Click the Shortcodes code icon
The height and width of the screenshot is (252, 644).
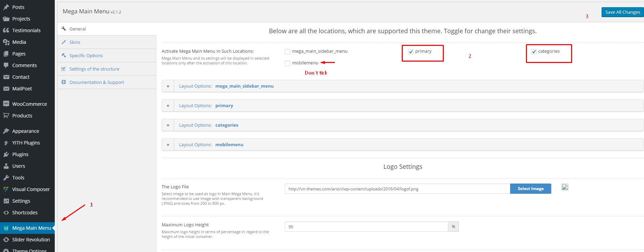click(6, 213)
